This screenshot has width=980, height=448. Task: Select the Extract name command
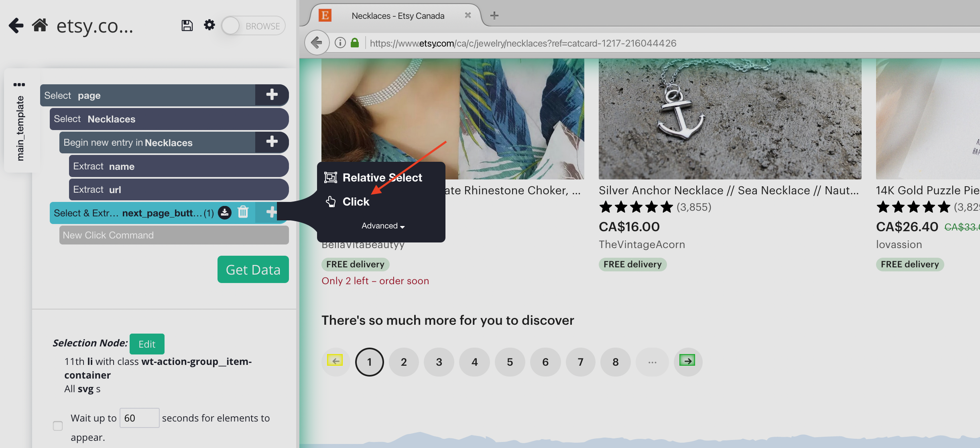point(179,166)
